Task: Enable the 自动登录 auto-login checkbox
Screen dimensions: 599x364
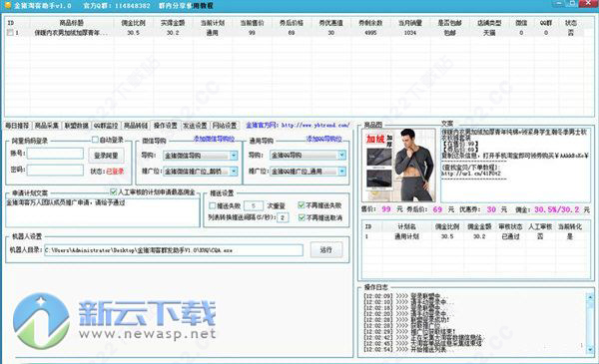Action: coord(95,140)
